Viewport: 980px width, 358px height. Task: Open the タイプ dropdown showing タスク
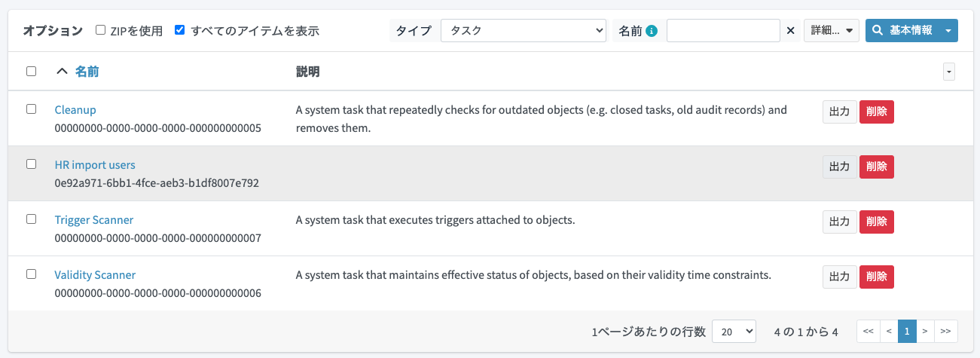pyautogui.click(x=524, y=31)
